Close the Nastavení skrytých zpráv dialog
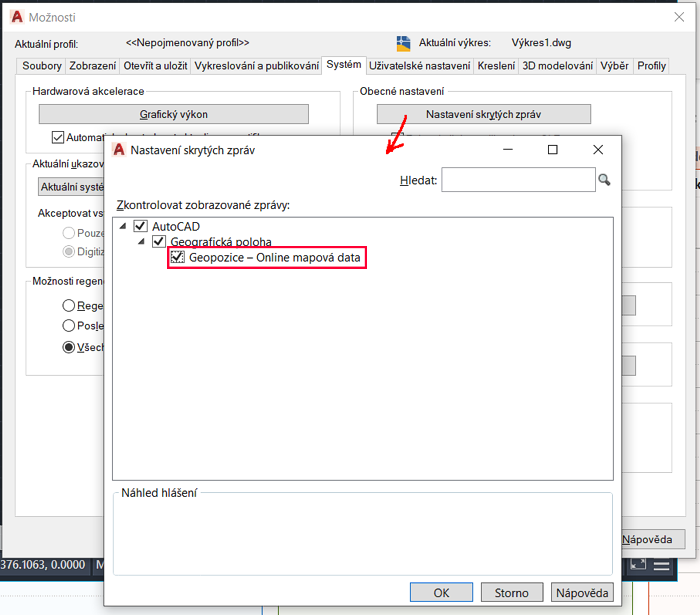This screenshot has height=615, width=700. [598, 150]
